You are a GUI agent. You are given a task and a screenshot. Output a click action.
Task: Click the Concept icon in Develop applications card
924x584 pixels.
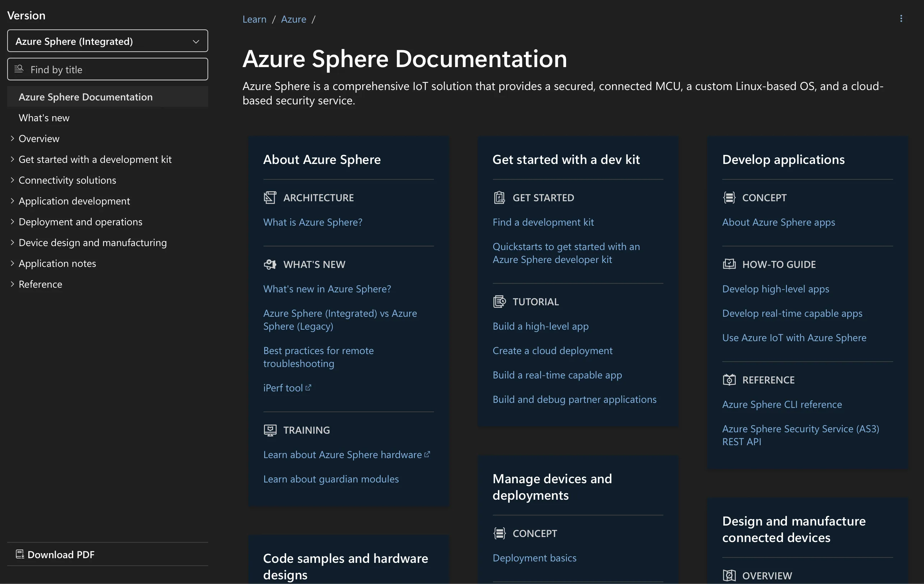point(729,198)
